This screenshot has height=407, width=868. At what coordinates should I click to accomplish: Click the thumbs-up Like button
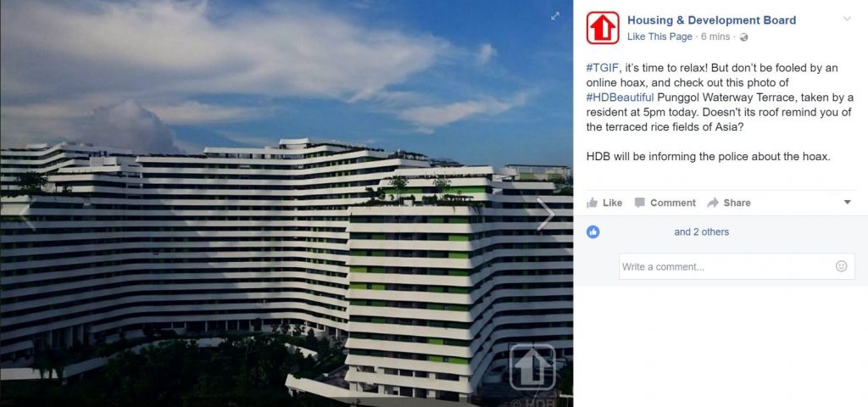click(604, 203)
